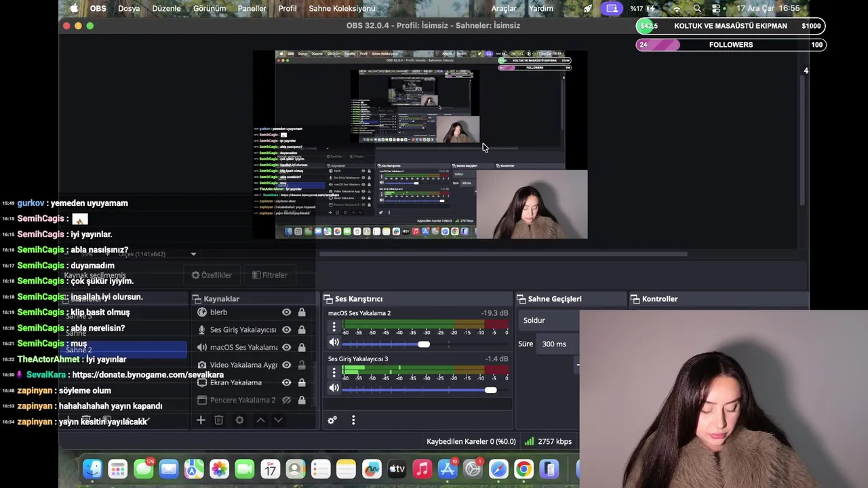868x488 pixels.
Task: Open the Araçlar menu
Action: click(x=504, y=9)
